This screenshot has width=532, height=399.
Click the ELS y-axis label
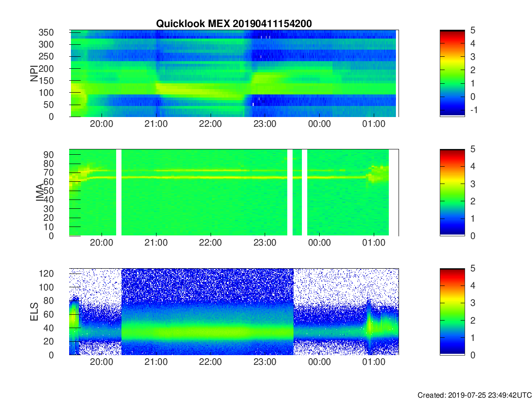(x=34, y=312)
